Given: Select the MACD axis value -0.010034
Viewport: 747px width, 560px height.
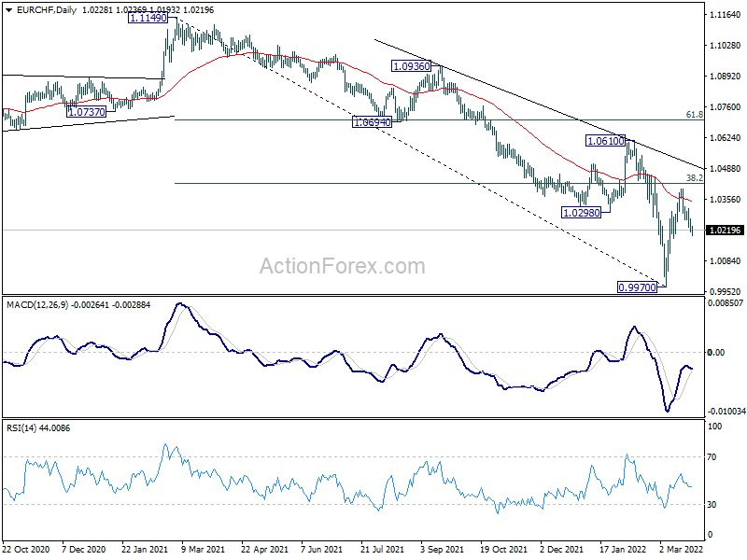Looking at the screenshot, I should pos(726,411).
